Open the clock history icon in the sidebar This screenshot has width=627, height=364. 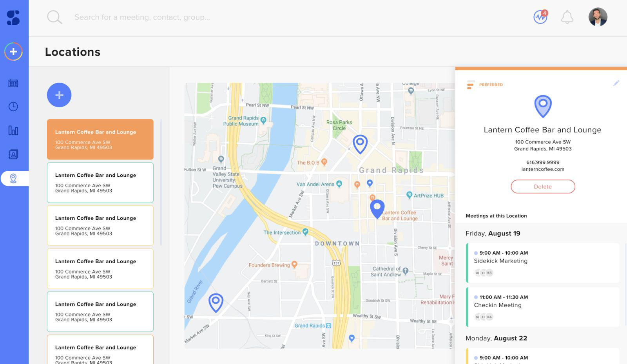tap(13, 107)
